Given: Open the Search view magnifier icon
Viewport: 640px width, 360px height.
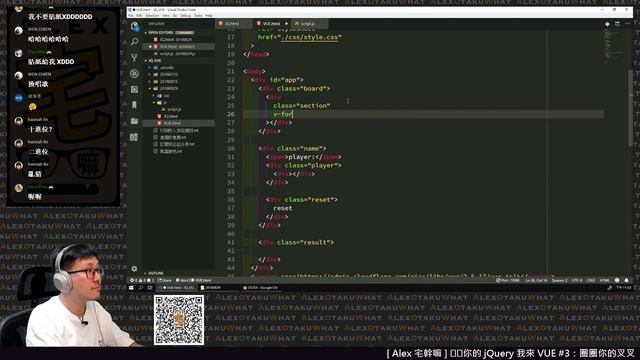Looking at the screenshot, I should click(134, 42).
